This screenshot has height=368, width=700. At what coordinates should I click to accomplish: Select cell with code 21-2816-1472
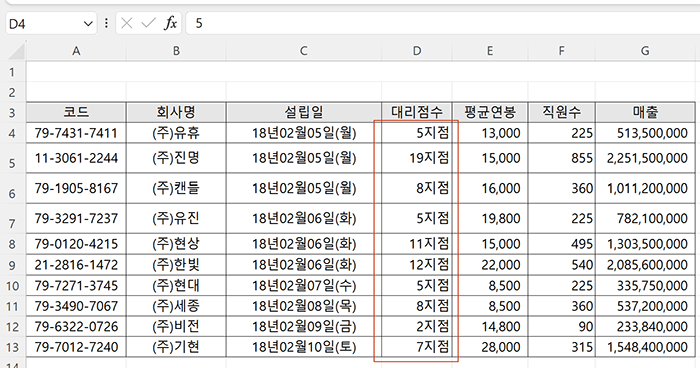point(76,265)
